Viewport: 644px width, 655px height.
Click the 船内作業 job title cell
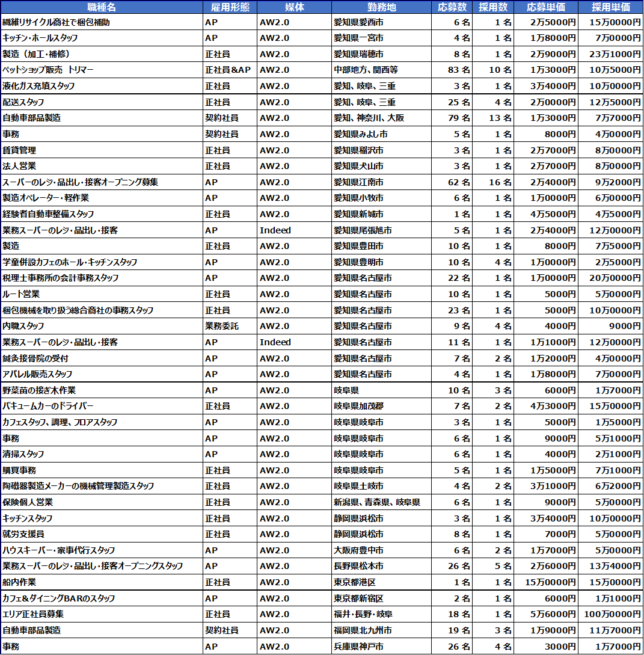pos(19,582)
